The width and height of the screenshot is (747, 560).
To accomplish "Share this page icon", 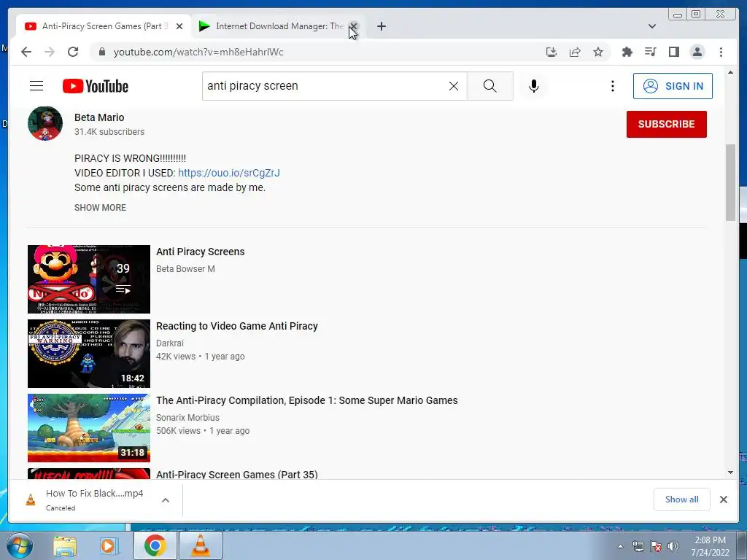I will (x=575, y=52).
